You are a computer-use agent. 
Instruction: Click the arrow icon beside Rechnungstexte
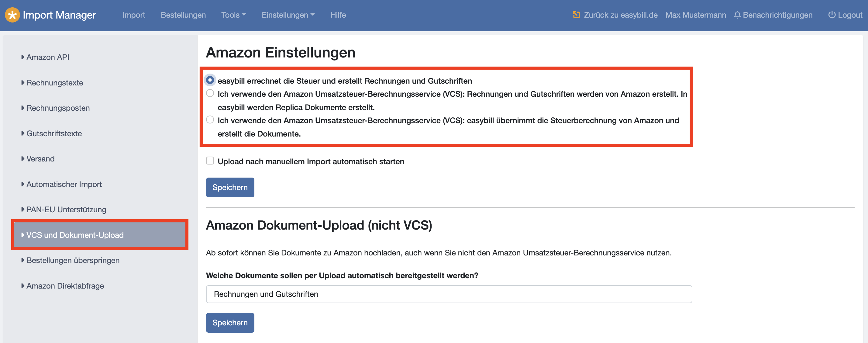(22, 83)
